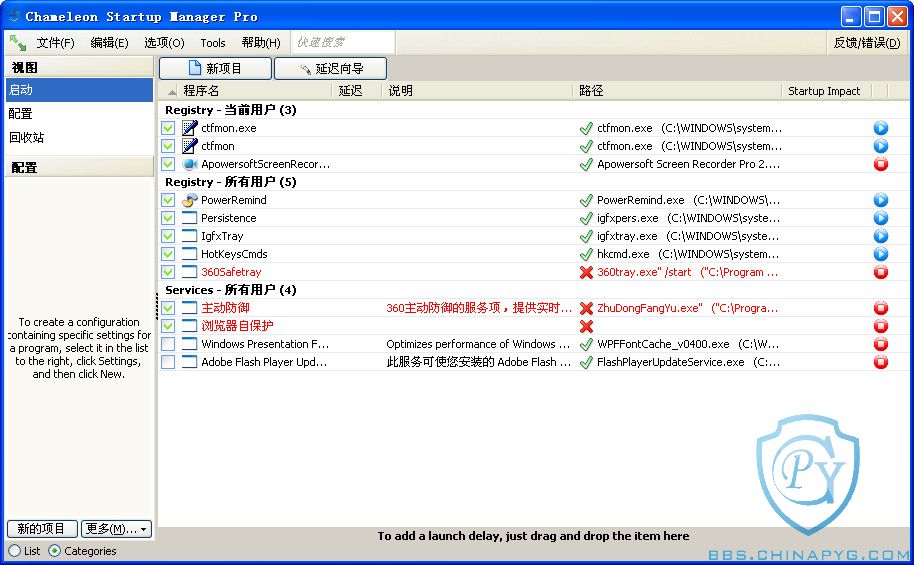Open the 文件(F) menu

coord(55,43)
